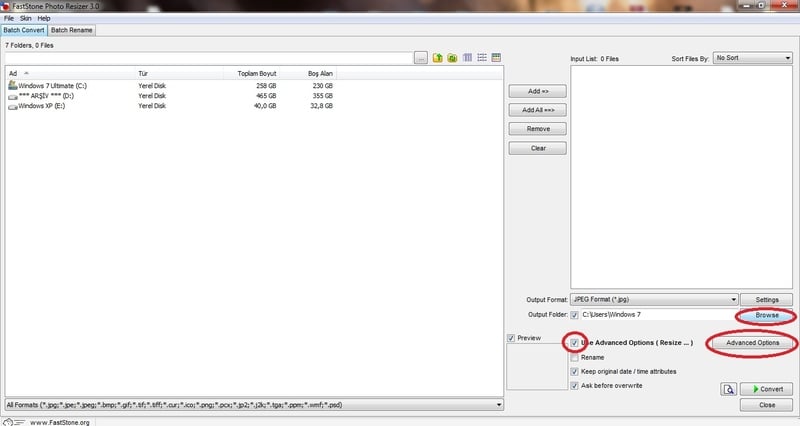
Task: Browse for output folder
Action: tap(766, 315)
